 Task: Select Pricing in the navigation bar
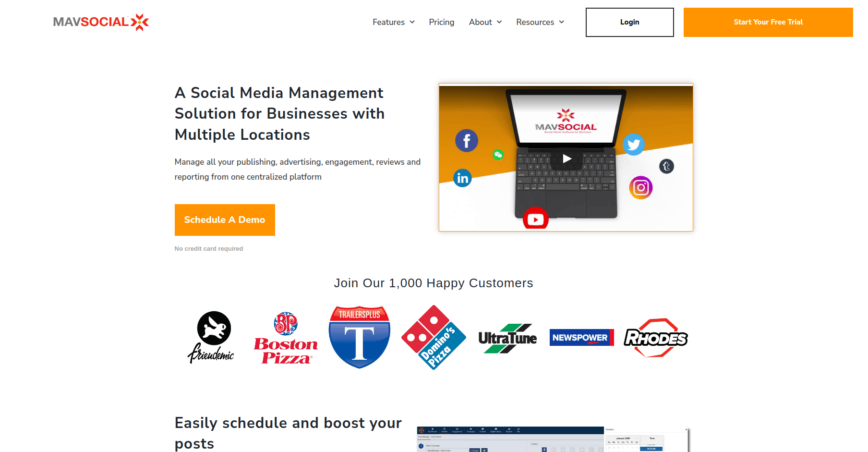click(441, 22)
